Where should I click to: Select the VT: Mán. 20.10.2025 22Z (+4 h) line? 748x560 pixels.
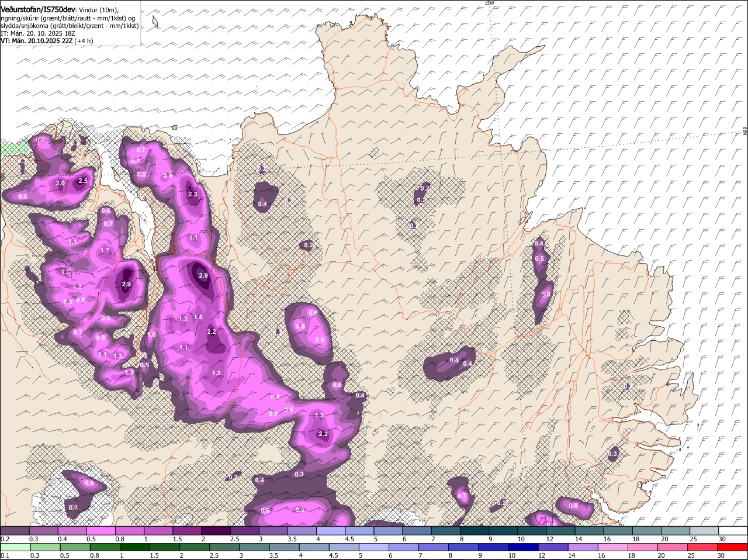pos(47,41)
